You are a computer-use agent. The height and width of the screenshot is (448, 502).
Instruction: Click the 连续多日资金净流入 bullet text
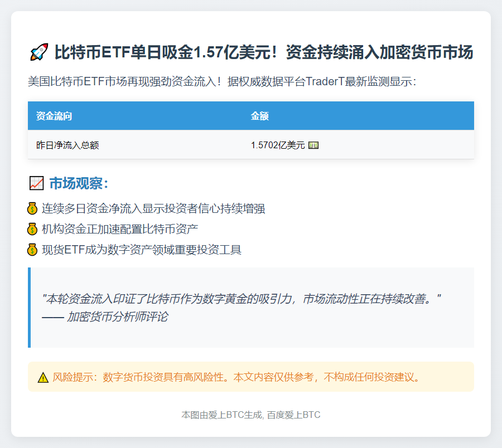click(153, 209)
